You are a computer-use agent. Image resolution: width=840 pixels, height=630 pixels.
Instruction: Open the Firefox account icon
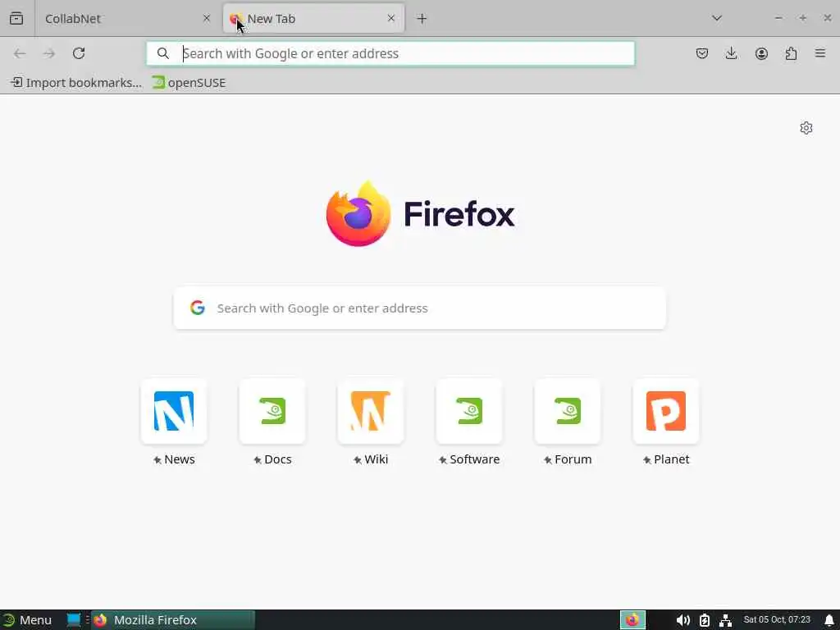coord(761,53)
